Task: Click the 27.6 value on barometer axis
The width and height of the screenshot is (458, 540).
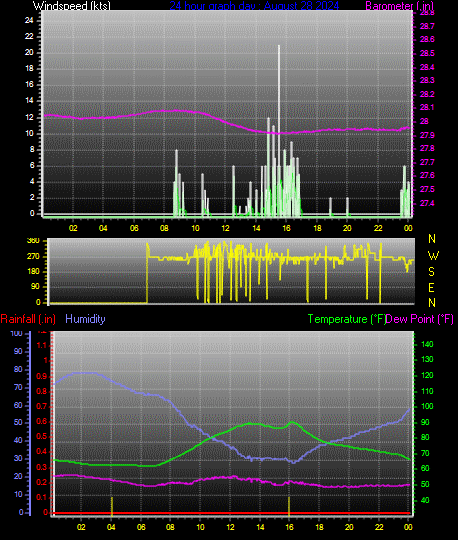Action: (x=427, y=176)
